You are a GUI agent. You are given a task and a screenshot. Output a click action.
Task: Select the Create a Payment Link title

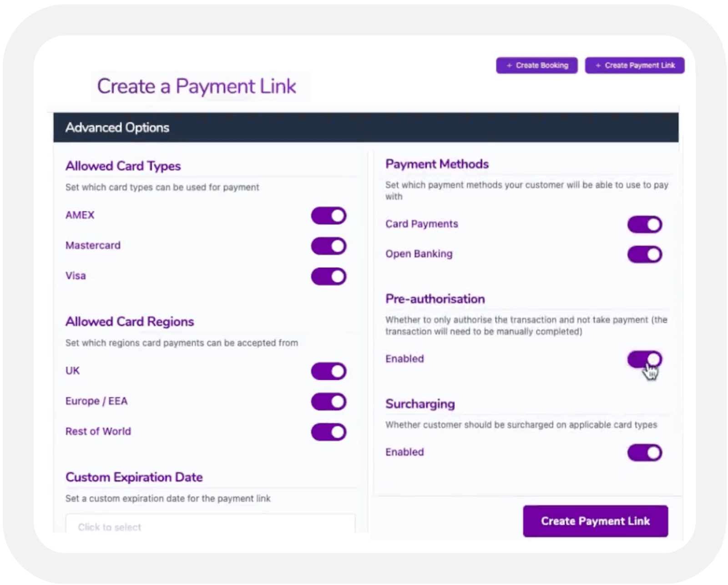coord(197,86)
